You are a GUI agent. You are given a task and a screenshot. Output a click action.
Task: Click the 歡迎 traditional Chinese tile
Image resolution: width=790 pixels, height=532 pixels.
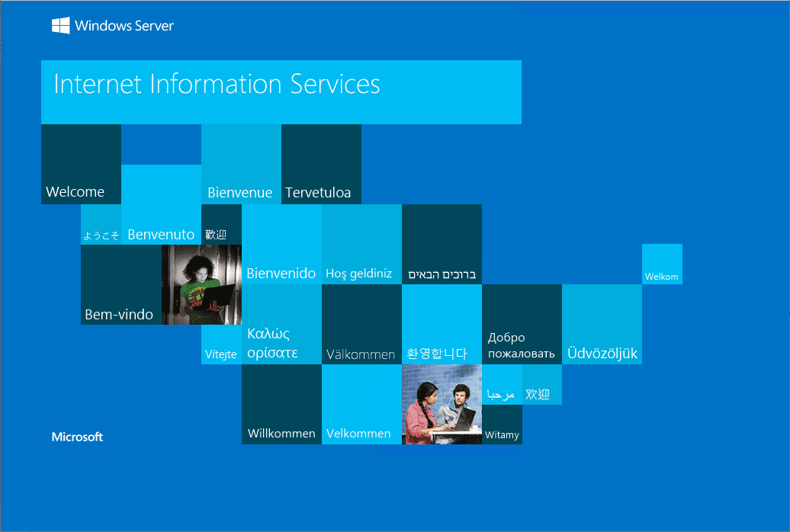click(x=222, y=225)
